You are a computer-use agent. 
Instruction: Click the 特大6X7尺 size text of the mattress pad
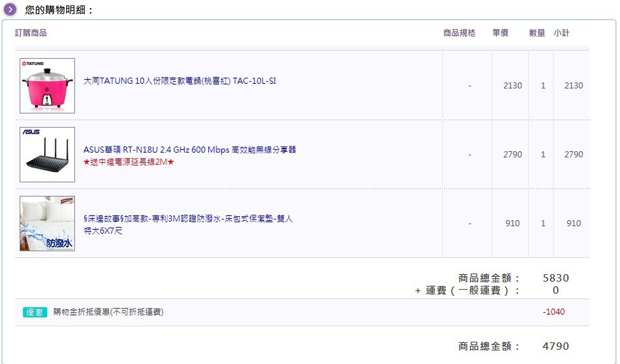(103, 230)
